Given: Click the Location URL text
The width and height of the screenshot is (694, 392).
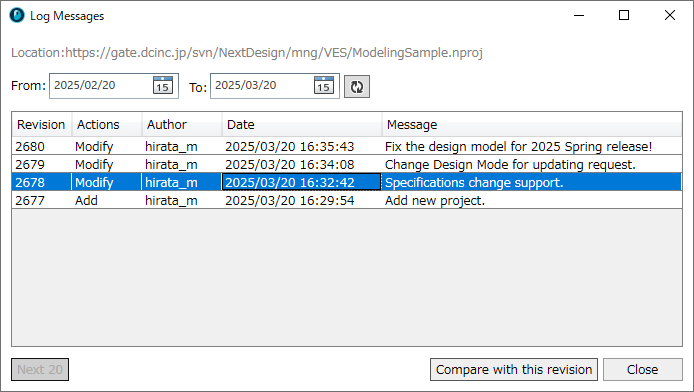Looking at the screenshot, I should tap(247, 53).
